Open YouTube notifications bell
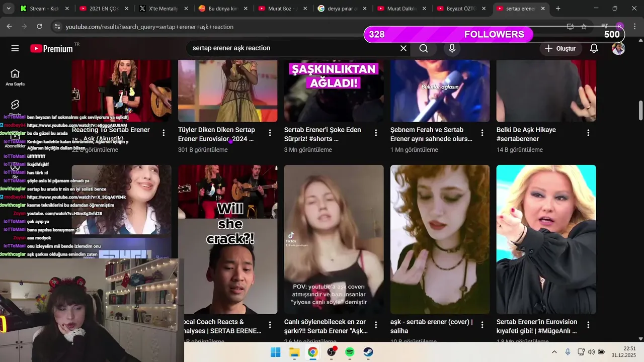This screenshot has height=362, width=644. [x=594, y=48]
